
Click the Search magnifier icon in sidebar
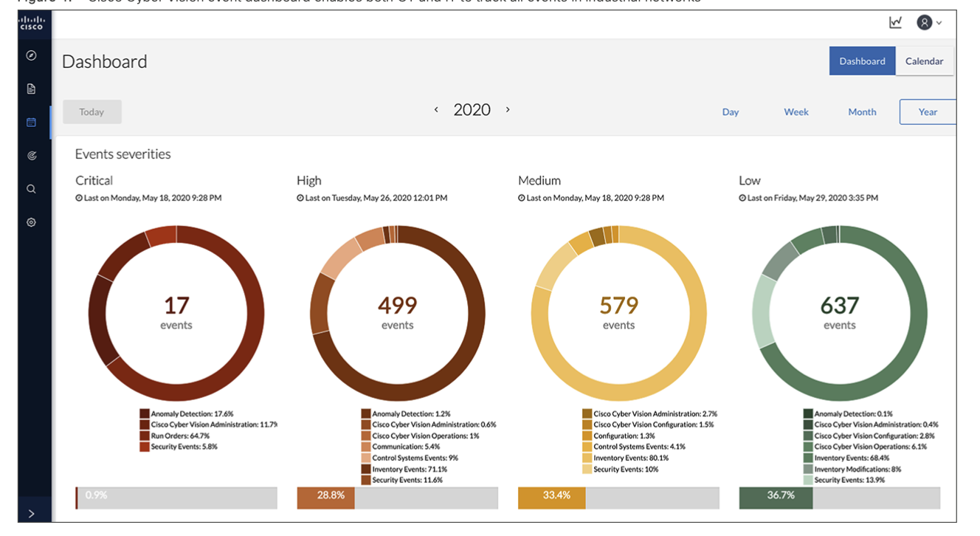pyautogui.click(x=31, y=189)
